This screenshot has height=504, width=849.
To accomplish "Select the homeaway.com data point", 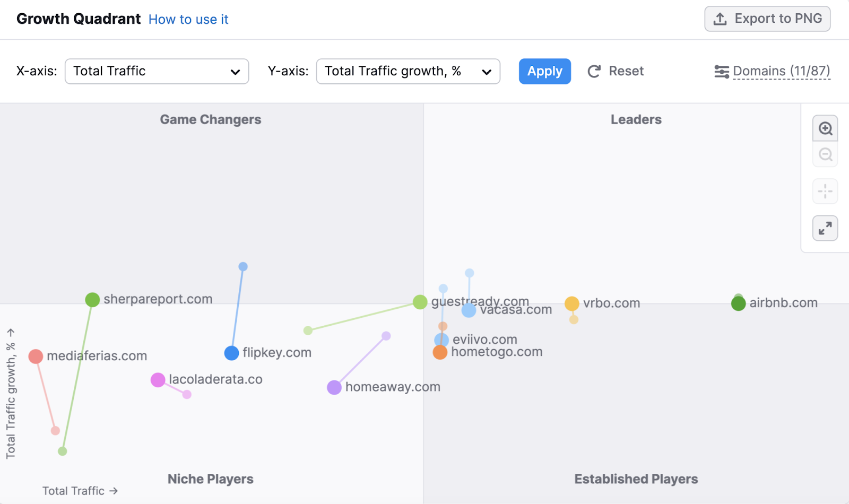I will [334, 387].
